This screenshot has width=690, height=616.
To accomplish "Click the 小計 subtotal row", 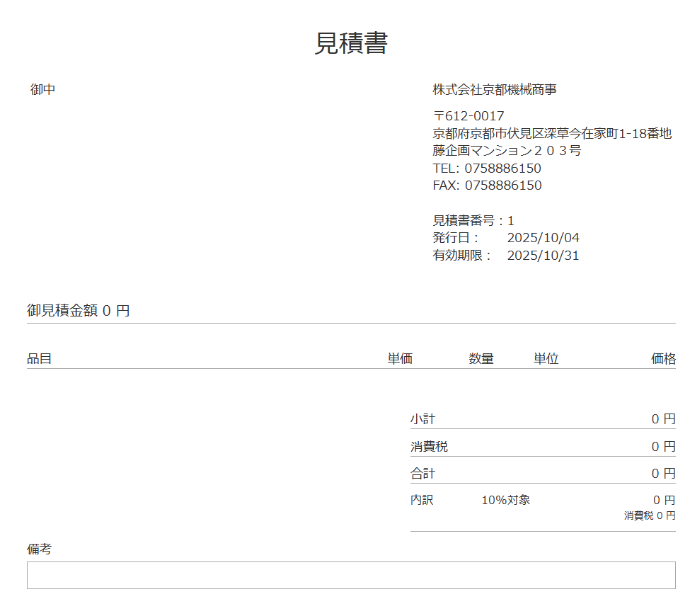I will click(x=542, y=419).
